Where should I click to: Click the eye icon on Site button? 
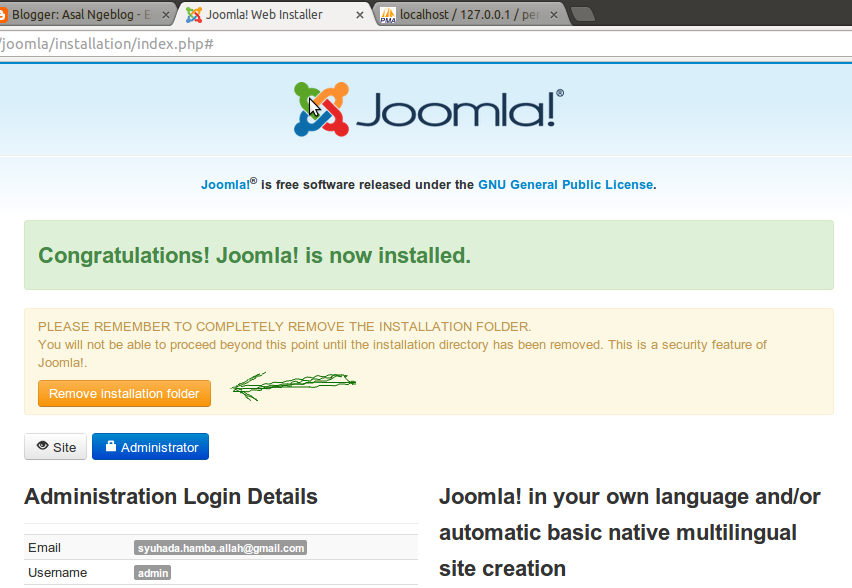[x=42, y=446]
